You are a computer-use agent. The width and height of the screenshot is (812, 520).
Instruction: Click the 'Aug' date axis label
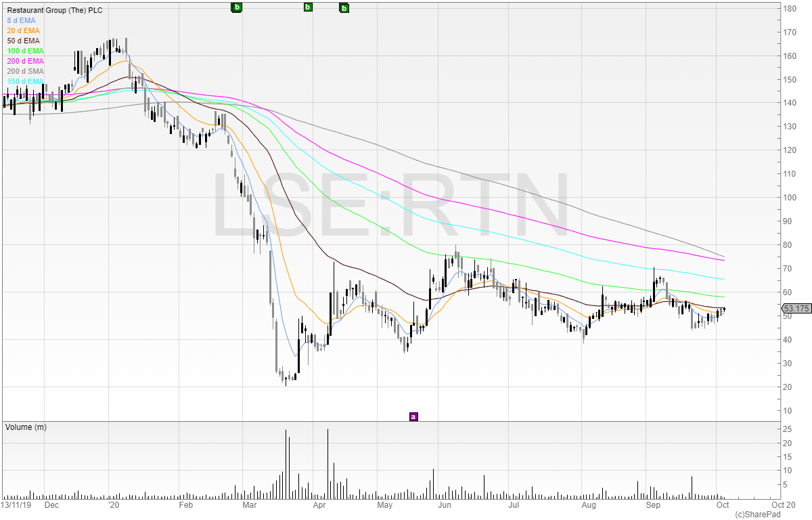[589, 504]
